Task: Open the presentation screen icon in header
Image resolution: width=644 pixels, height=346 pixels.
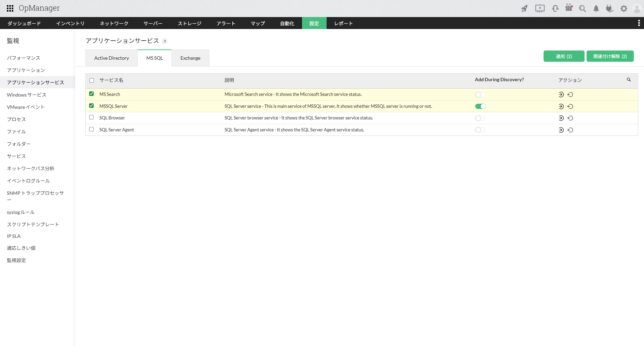Action: [540, 9]
